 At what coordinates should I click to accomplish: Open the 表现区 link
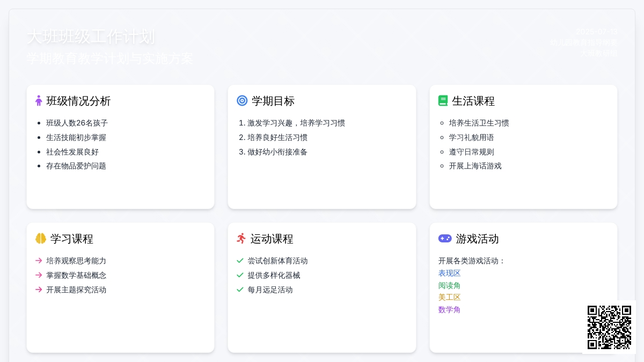click(x=449, y=273)
